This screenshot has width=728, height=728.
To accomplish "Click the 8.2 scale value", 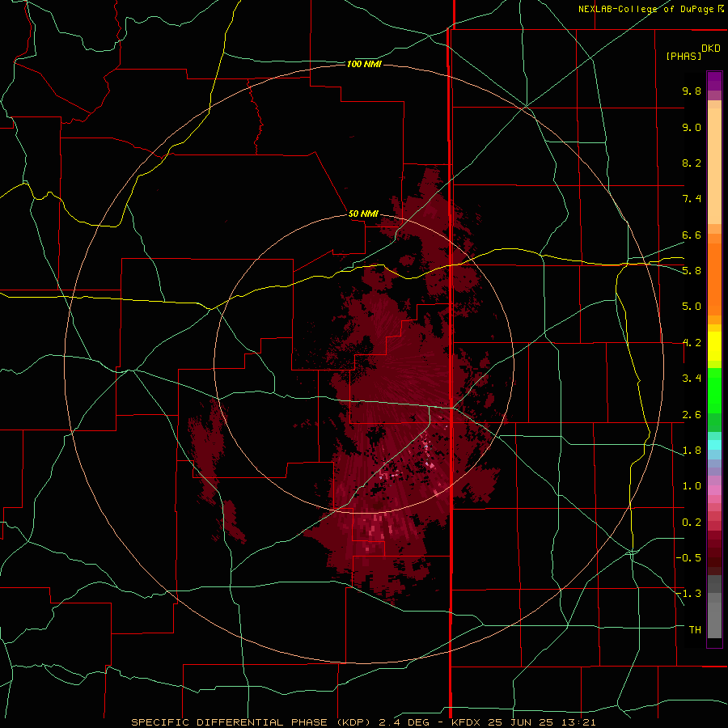I will click(692, 163).
